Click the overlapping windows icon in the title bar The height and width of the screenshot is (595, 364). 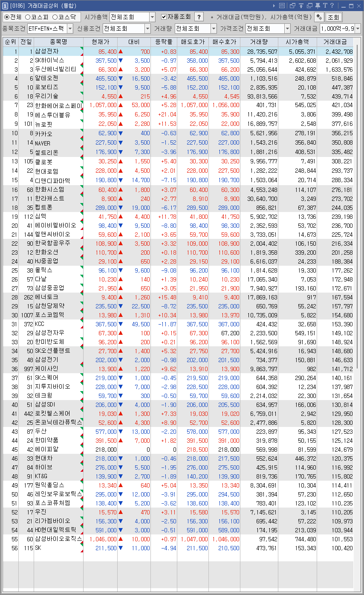292,6
